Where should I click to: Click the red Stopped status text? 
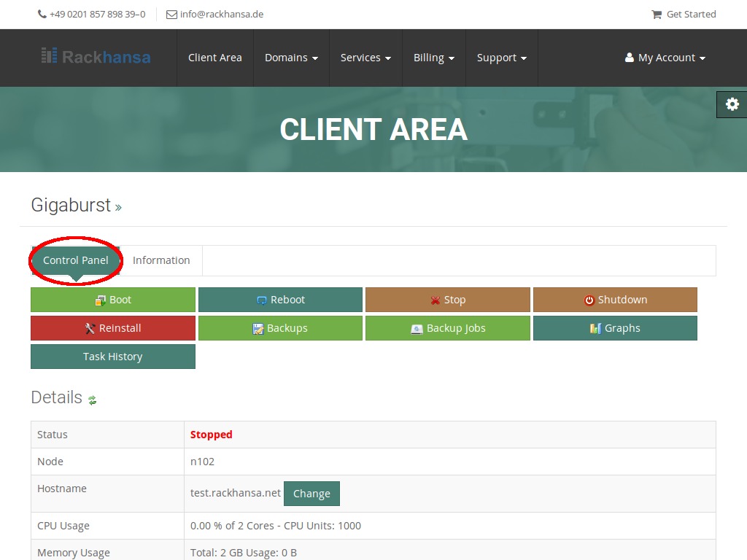tap(211, 435)
